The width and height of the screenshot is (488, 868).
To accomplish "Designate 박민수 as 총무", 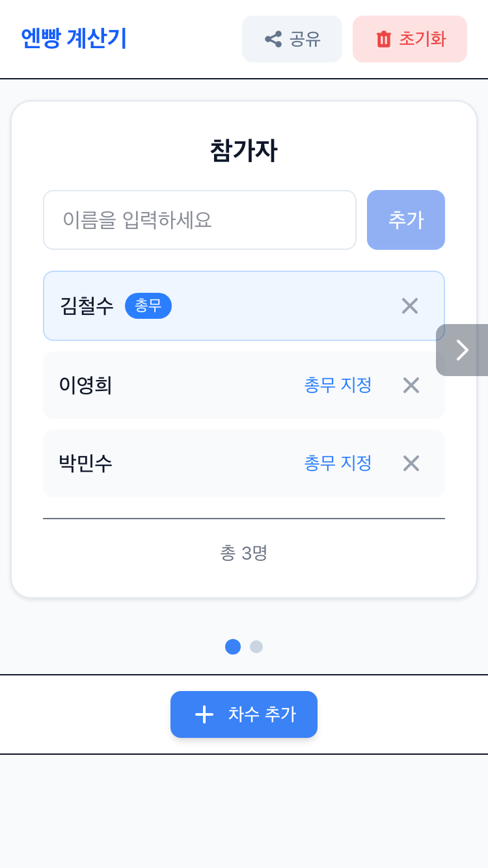I will [x=338, y=463].
